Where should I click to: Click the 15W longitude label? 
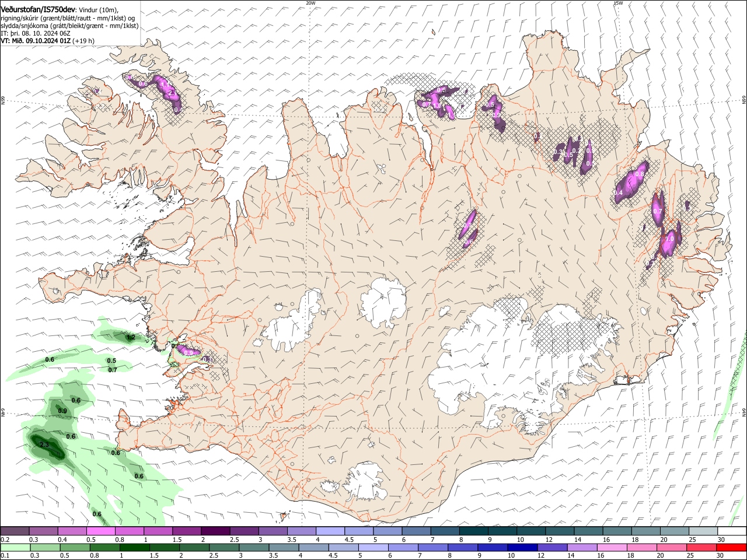pos(618,3)
